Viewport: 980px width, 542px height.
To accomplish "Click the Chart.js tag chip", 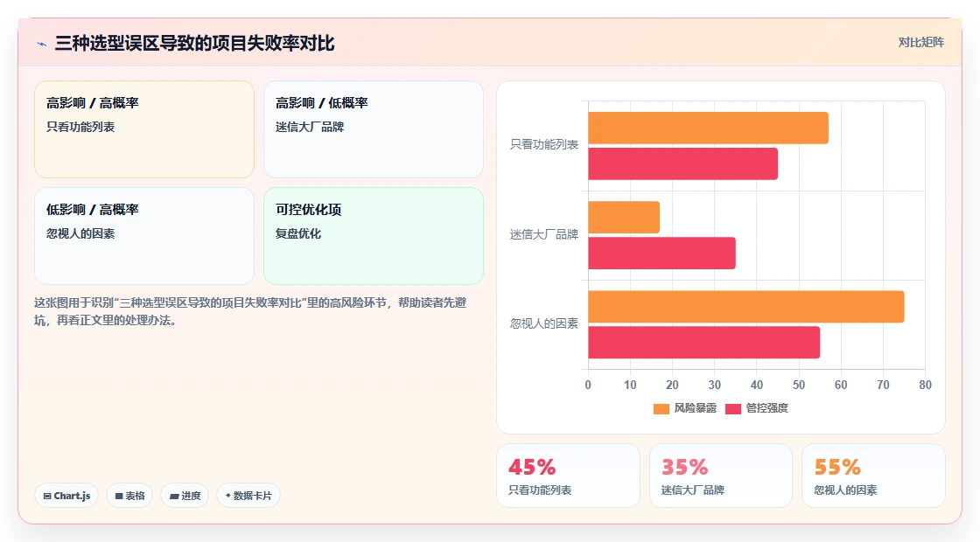I will coord(66,496).
